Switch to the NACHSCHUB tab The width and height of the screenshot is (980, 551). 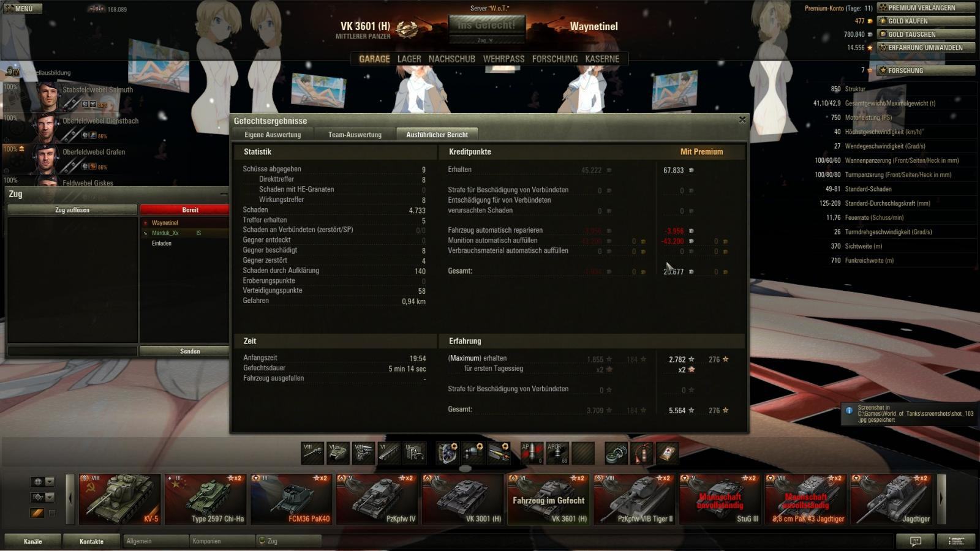coord(452,59)
